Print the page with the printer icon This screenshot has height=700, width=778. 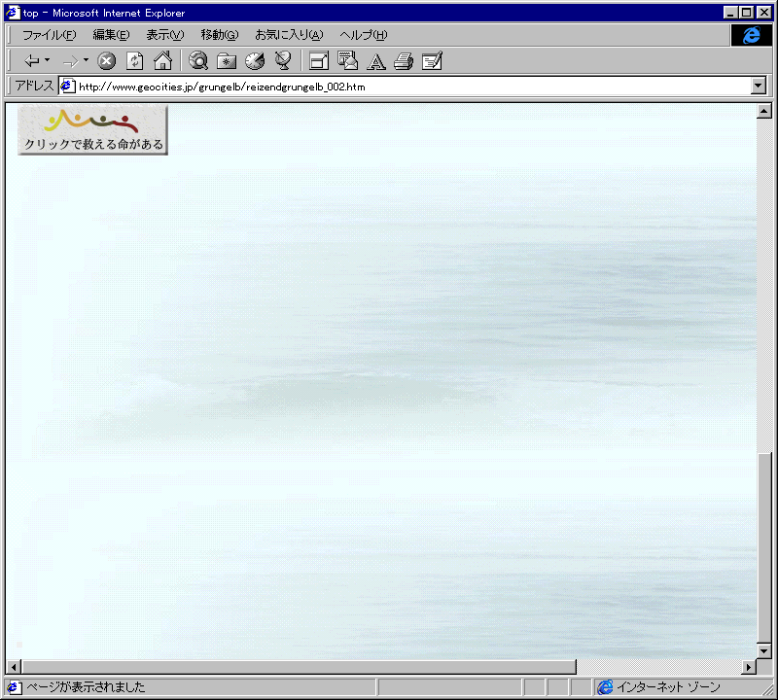tap(404, 61)
